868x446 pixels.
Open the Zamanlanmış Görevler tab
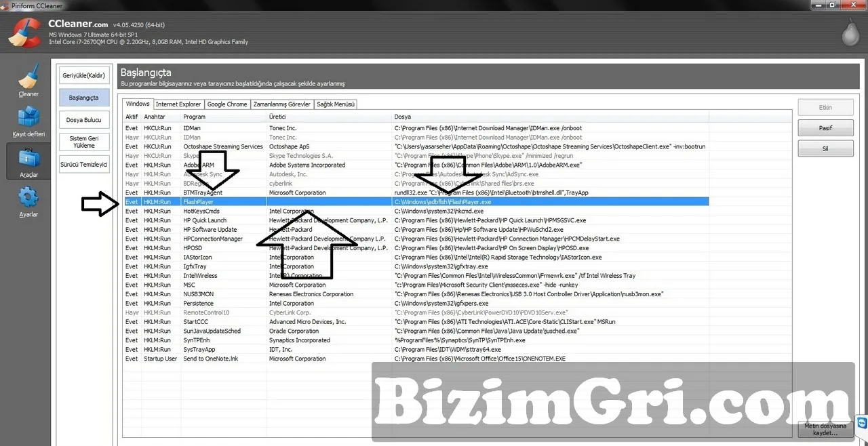[x=282, y=104]
